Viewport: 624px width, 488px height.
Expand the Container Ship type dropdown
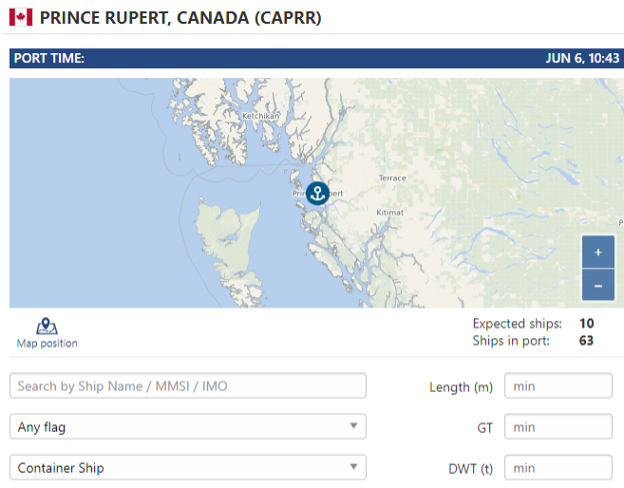coord(188,468)
